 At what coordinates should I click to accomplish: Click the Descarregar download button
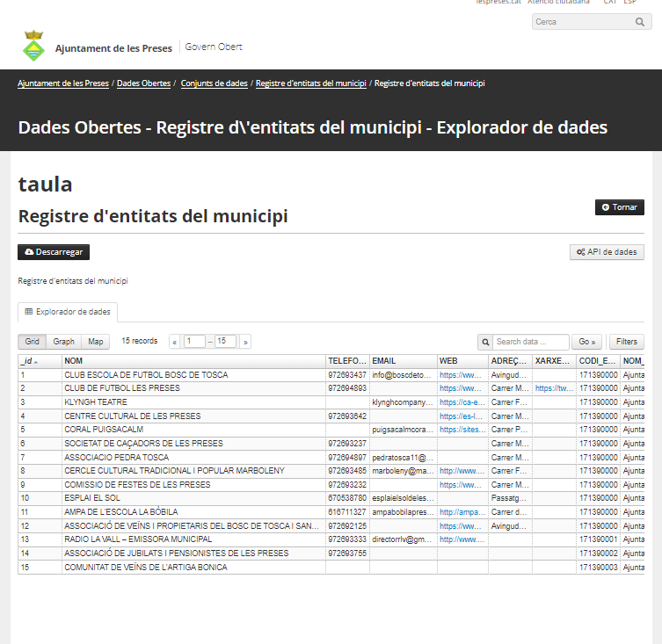coord(54,252)
